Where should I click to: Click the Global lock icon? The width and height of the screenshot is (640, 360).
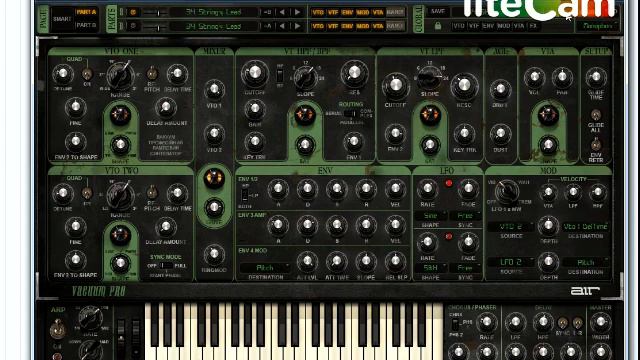pos(438,26)
